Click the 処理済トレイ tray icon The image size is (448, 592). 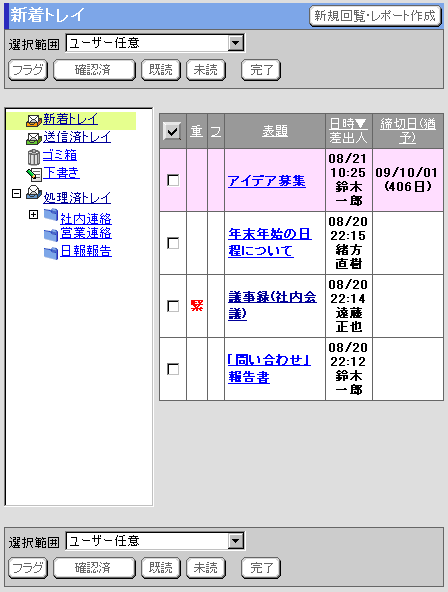pos(34,193)
